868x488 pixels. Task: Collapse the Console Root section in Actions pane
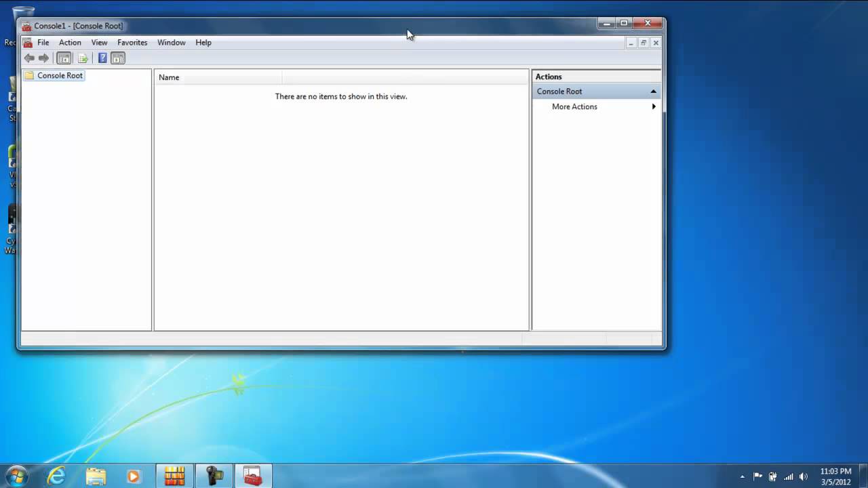point(653,91)
